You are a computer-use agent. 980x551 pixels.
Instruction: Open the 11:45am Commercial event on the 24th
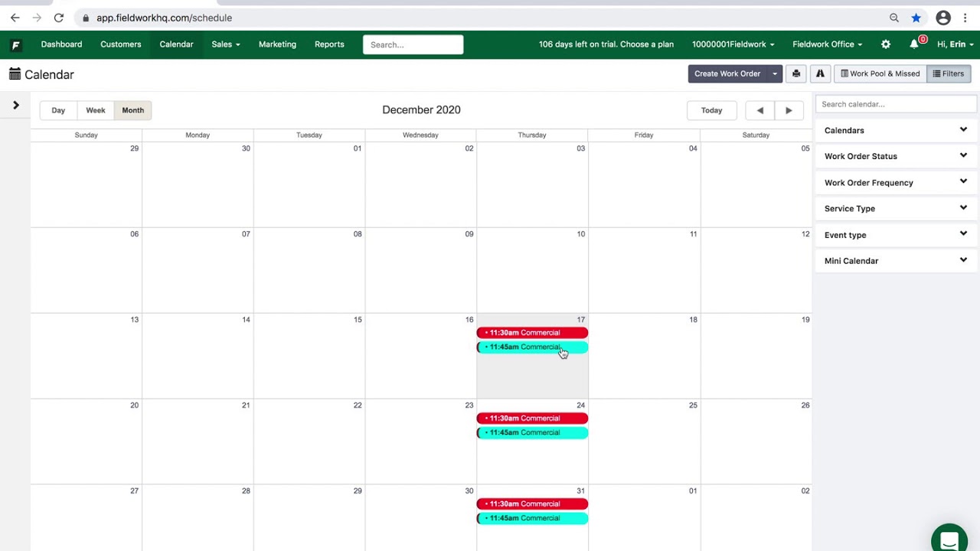click(532, 433)
